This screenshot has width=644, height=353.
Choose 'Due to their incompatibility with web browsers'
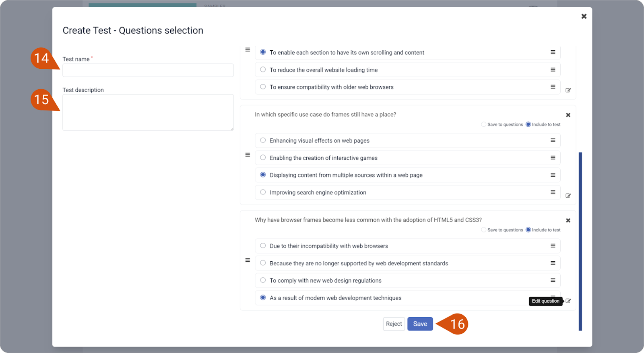(x=263, y=246)
